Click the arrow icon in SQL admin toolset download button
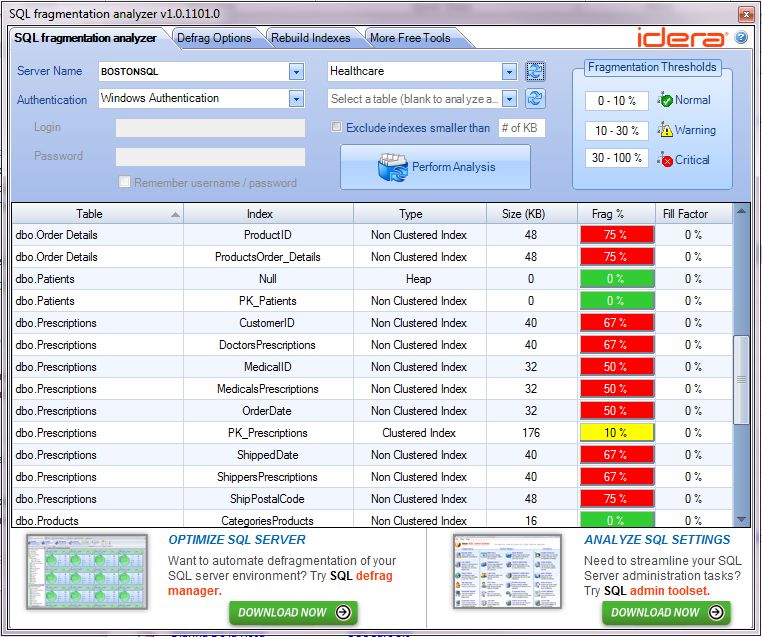 (716, 612)
